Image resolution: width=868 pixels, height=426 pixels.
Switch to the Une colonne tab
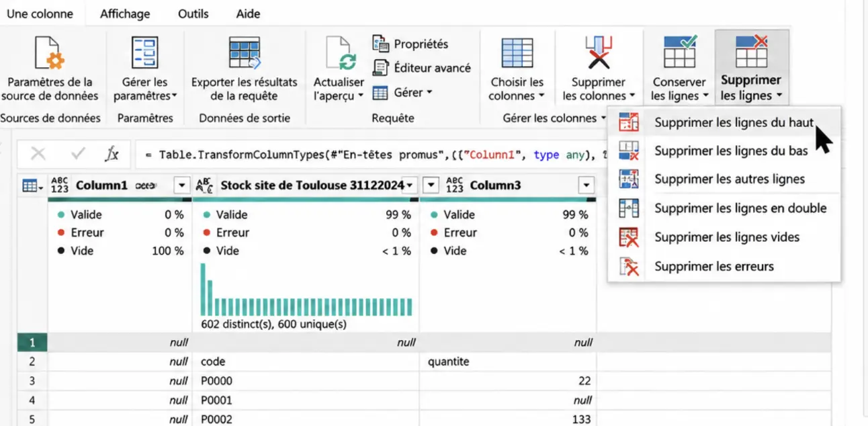[40, 13]
